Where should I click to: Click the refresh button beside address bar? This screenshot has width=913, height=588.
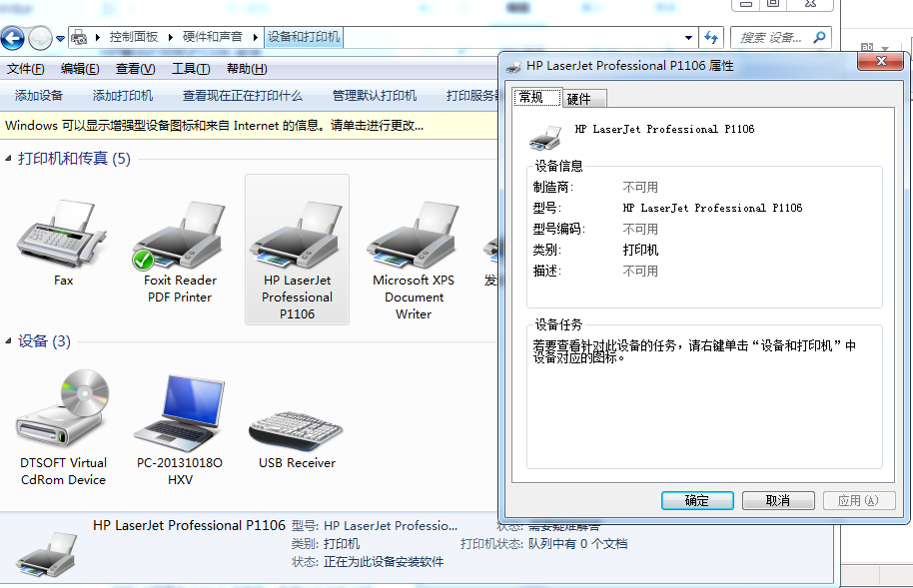[x=711, y=38]
